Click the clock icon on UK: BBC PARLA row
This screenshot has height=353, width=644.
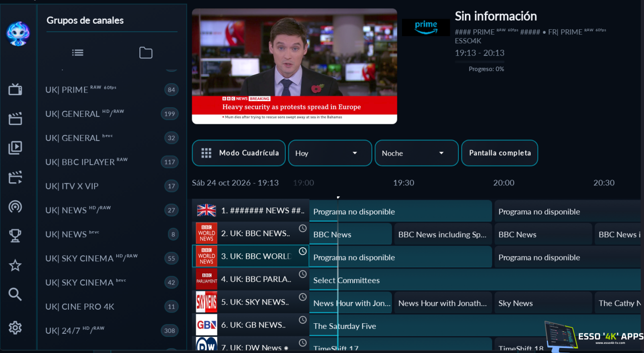[x=303, y=274]
